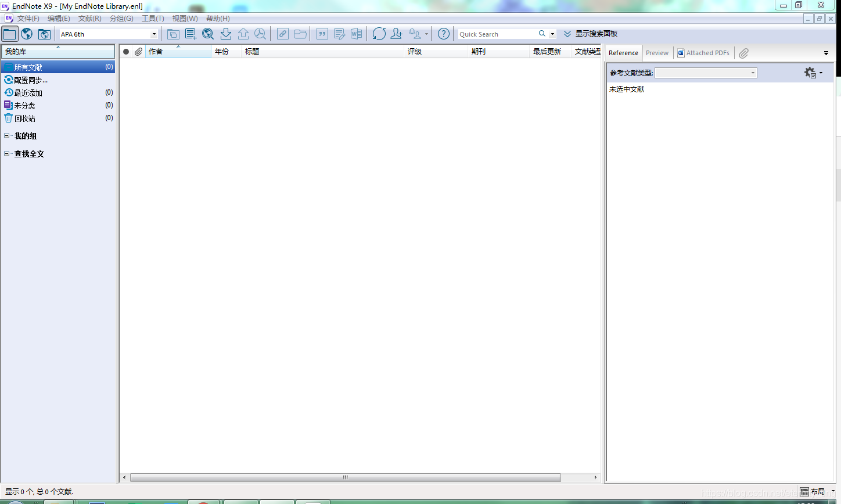Click Copy to Local Library icon
Image resolution: width=841 pixels, height=504 pixels.
173,34
